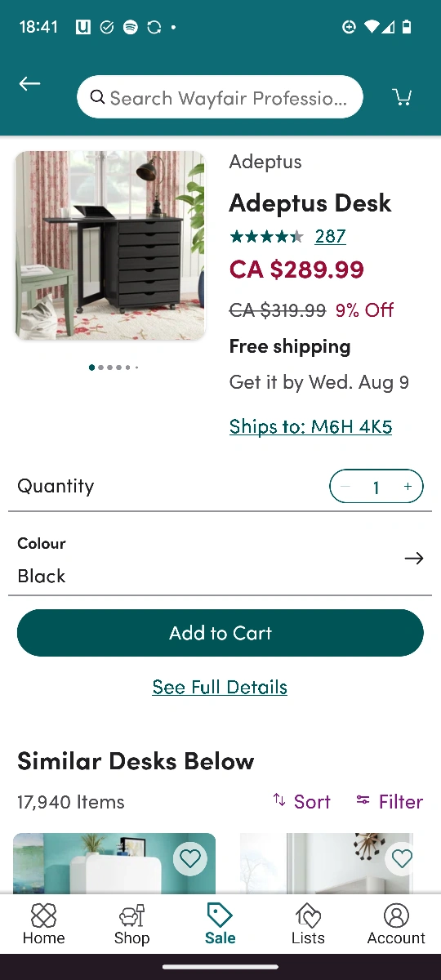Image resolution: width=441 pixels, height=980 pixels.
Task: Select the Sale tab in bottom bar
Action: click(x=220, y=924)
